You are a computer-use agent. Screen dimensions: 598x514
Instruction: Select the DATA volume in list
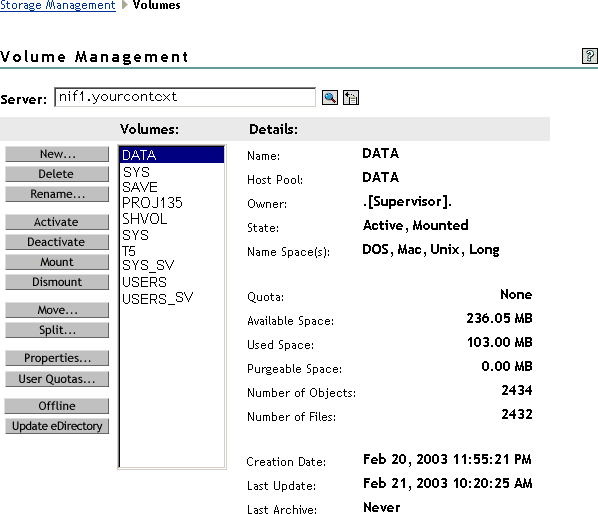pos(172,155)
